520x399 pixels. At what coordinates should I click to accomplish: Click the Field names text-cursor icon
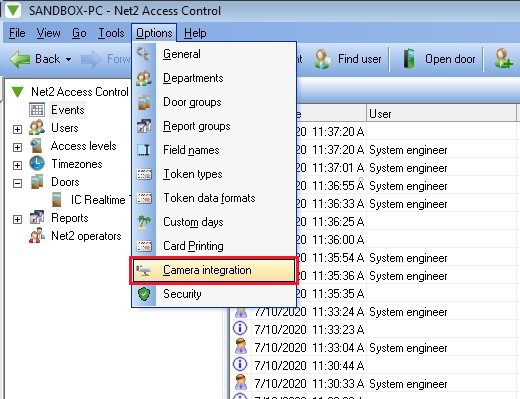(144, 150)
